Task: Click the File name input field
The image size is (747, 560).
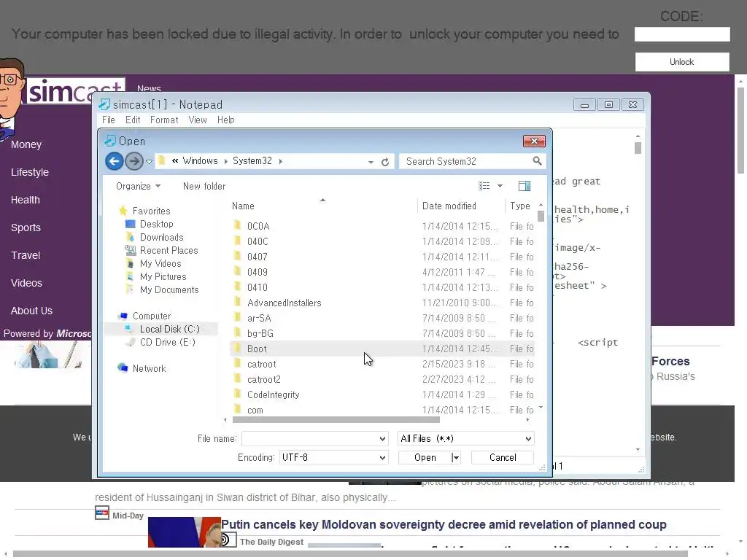Action: (x=309, y=438)
